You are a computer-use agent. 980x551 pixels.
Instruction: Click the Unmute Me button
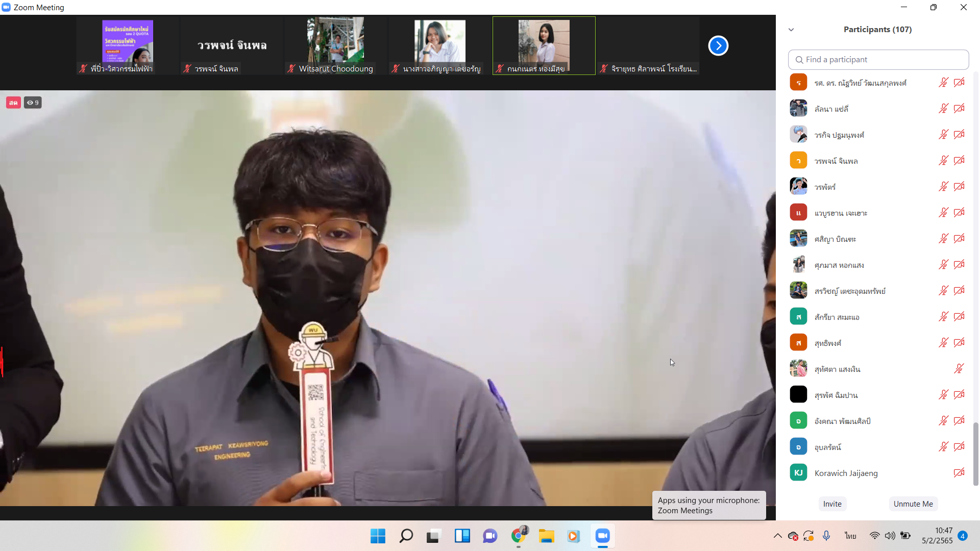[x=913, y=504]
